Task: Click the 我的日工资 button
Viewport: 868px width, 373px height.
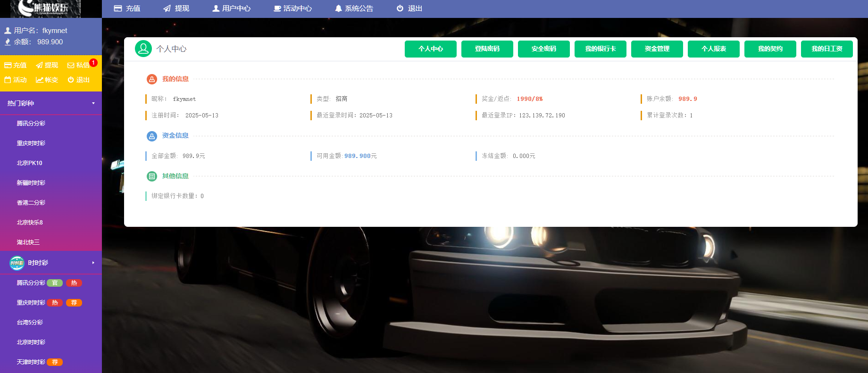Action: pos(826,49)
